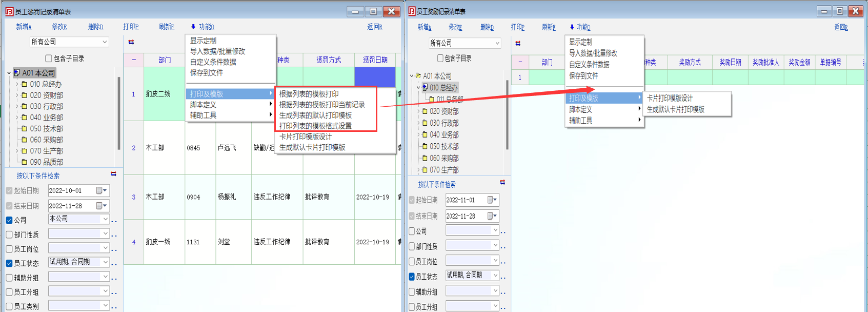The image size is (868, 312).
Task: Open the 所有公司 dropdown in the punishment window
Action: (105, 42)
